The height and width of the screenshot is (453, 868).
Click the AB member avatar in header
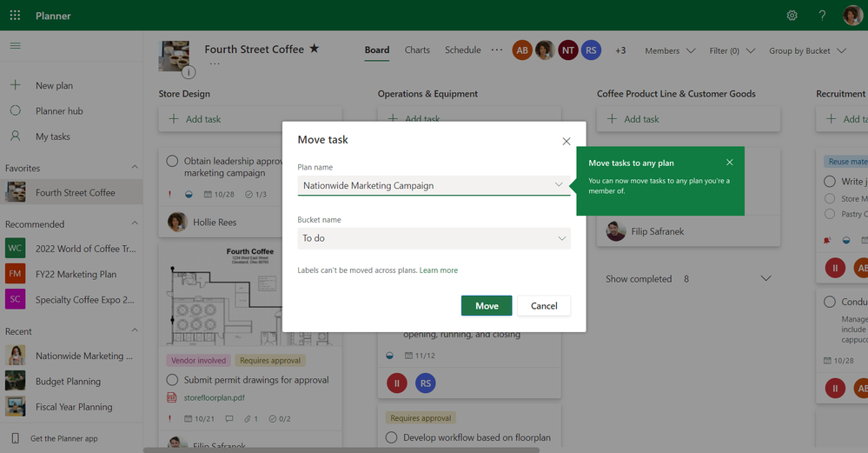pos(522,50)
